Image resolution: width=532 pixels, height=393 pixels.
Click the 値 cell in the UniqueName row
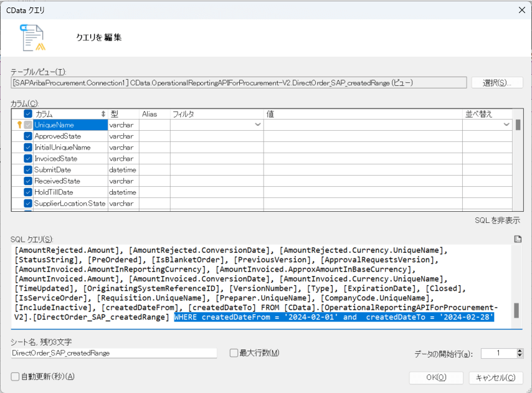(x=363, y=125)
